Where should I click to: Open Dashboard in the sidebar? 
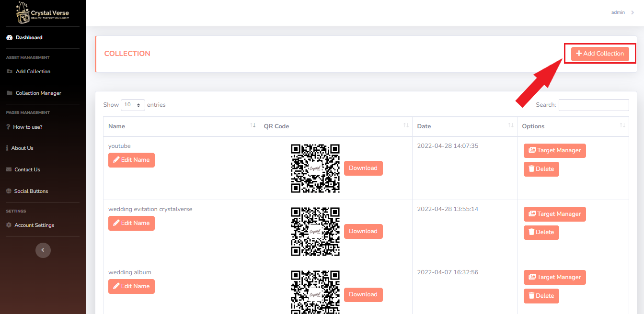29,37
